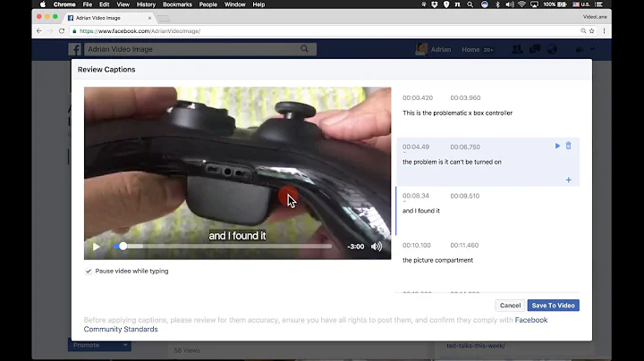Click Save To Video button

[x=554, y=306]
